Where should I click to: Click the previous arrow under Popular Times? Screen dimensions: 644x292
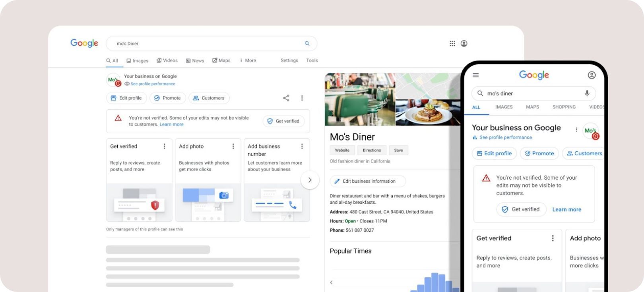click(331, 282)
